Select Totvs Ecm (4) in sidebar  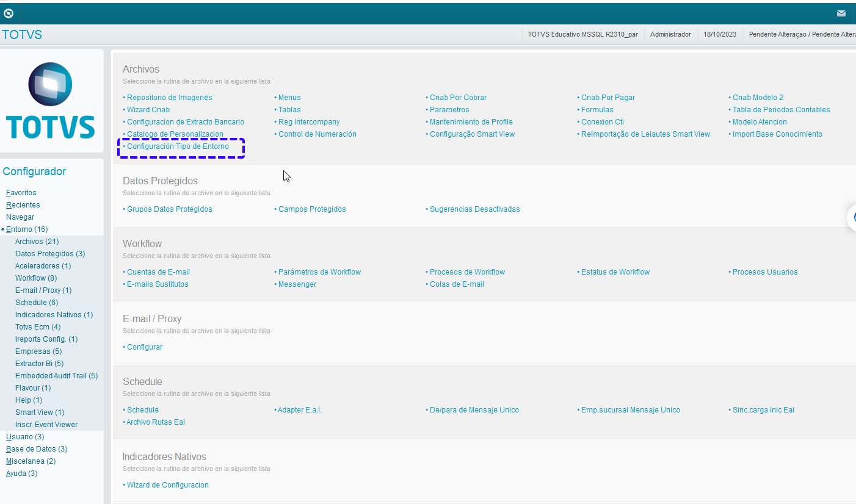[x=38, y=327]
